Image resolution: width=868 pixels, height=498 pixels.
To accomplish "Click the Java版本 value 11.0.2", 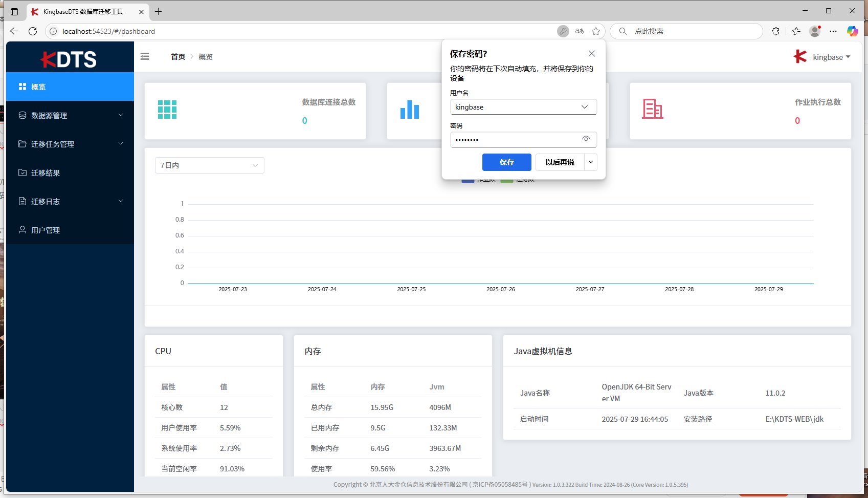I will (775, 393).
